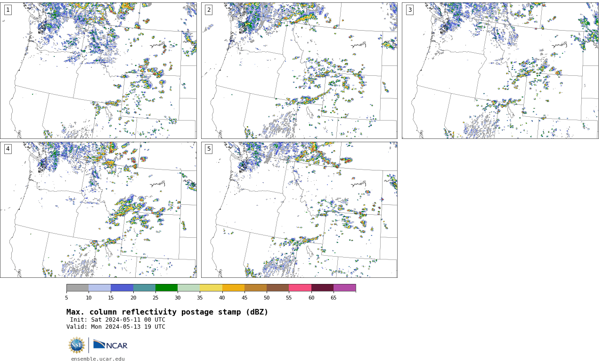Image resolution: width=603 pixels, height=364 pixels.
Task: Click the NCAR logo
Action: tap(110, 345)
